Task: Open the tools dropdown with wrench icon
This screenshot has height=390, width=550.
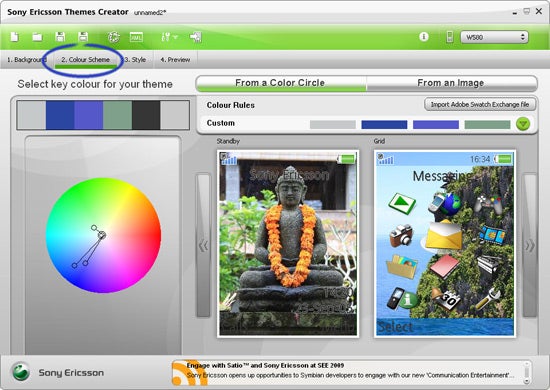Action: [169, 37]
